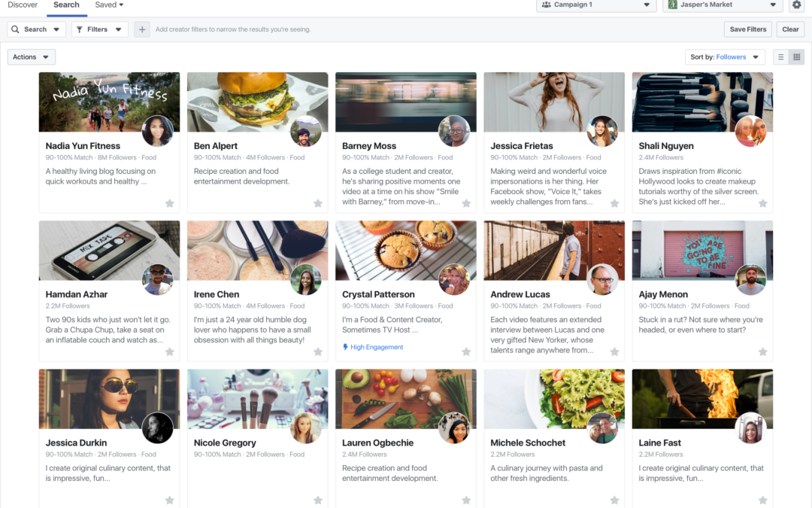Select the magnifying glass Search icon
812x508 pixels.
pos(16,29)
